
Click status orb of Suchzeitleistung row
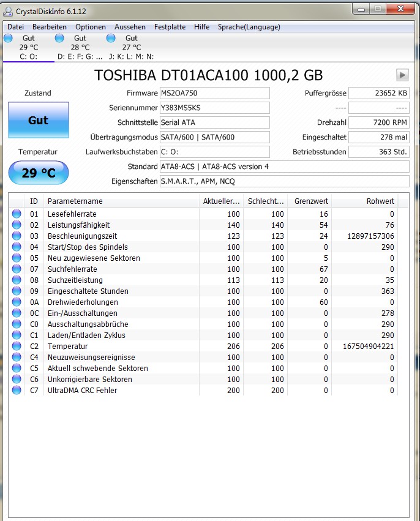pos(17,280)
